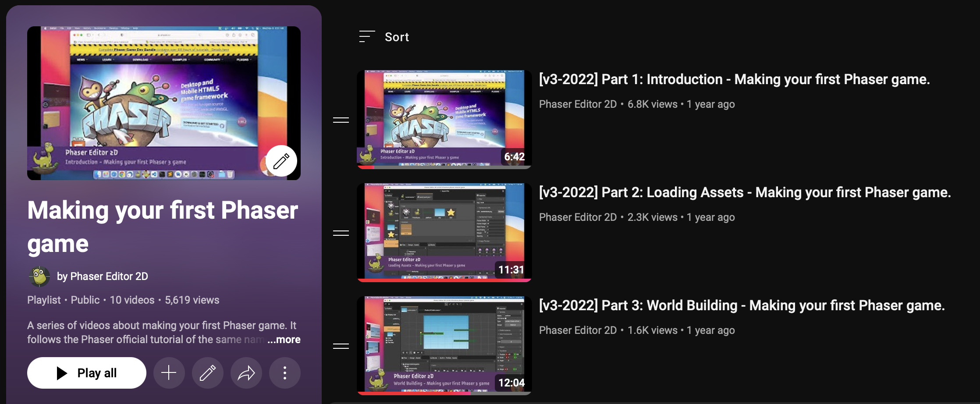This screenshot has height=404, width=980.
Task: Click the edit playlist pencil icon beside the plus
Action: click(x=207, y=373)
